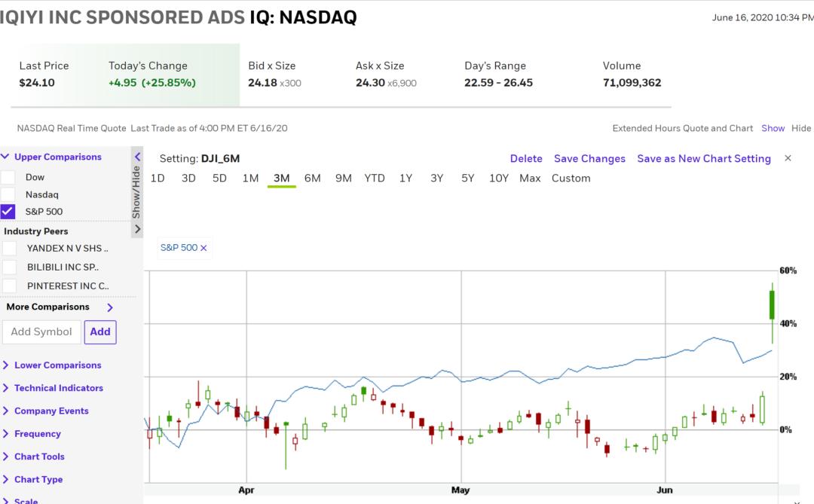The height and width of the screenshot is (504, 814).
Task: Enable the Dow comparison checkbox
Action: pos(8,177)
